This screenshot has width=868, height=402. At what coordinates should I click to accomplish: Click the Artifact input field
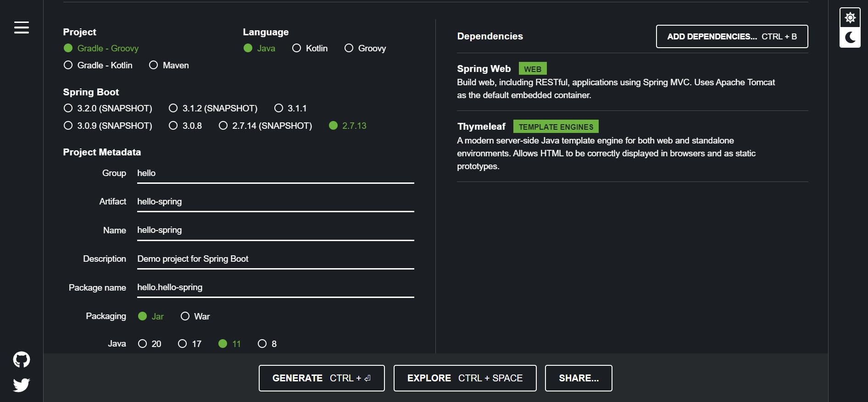276,202
